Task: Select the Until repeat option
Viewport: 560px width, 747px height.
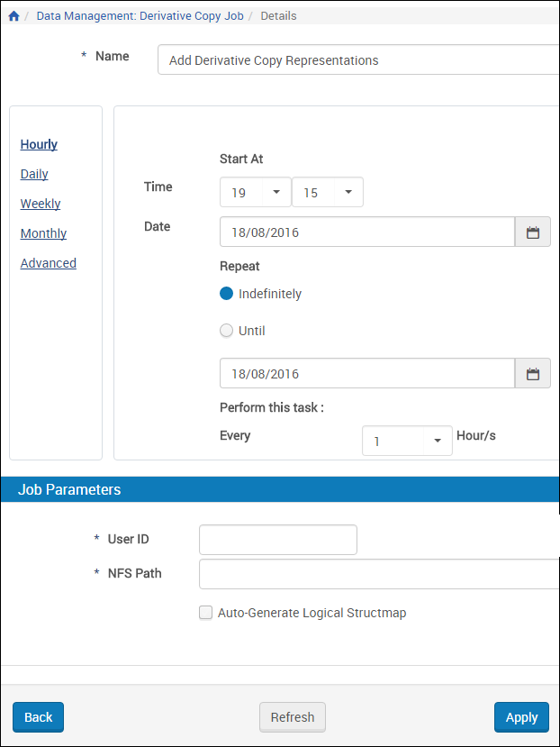Action: coord(227,331)
